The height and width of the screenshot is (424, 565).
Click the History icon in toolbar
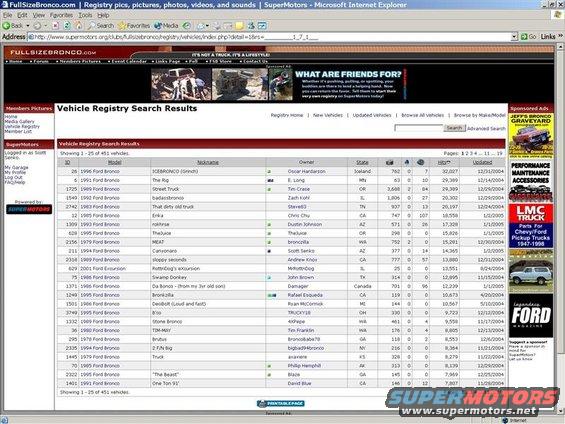(186, 26)
